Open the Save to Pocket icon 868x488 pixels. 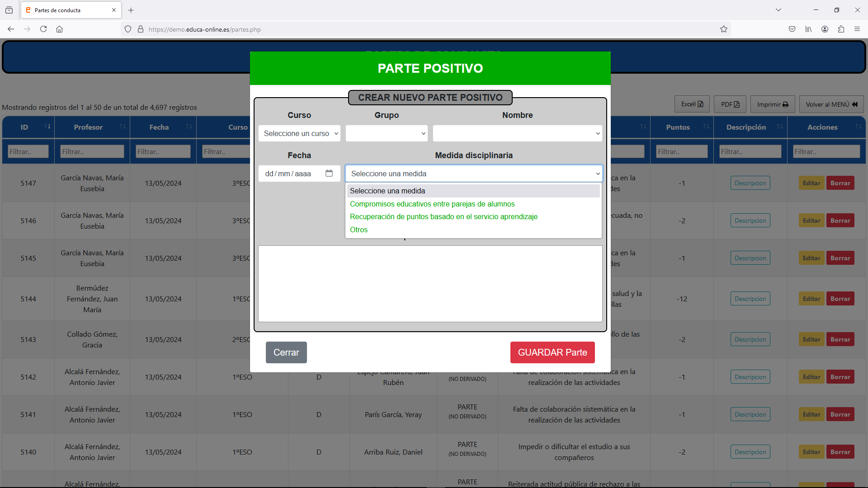pos(792,29)
